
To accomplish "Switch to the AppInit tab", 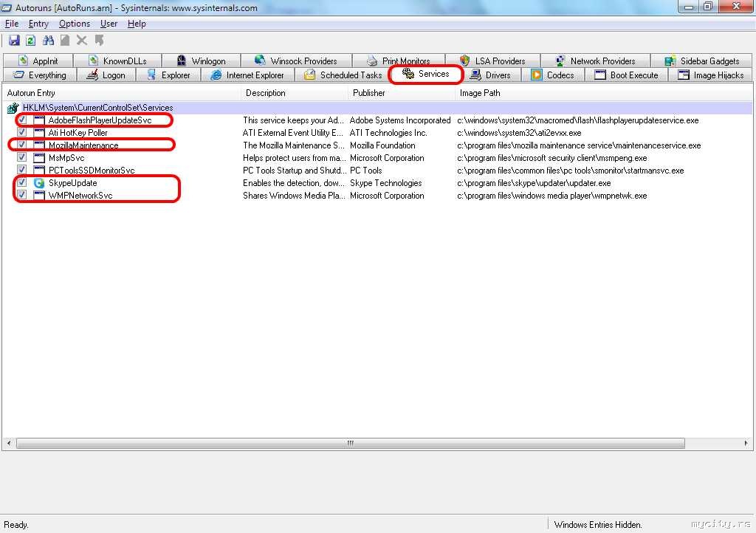I will pos(38,61).
